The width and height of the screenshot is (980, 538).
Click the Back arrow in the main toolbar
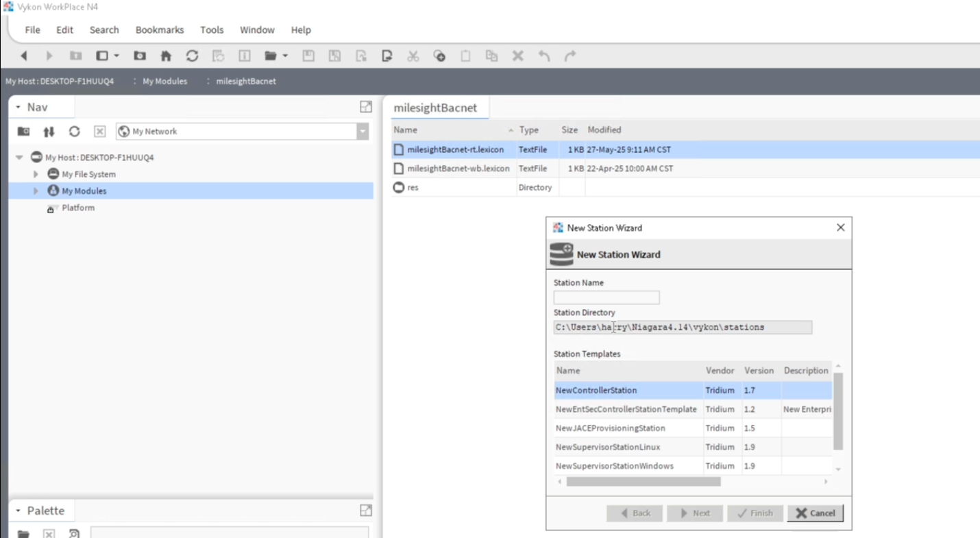[24, 56]
